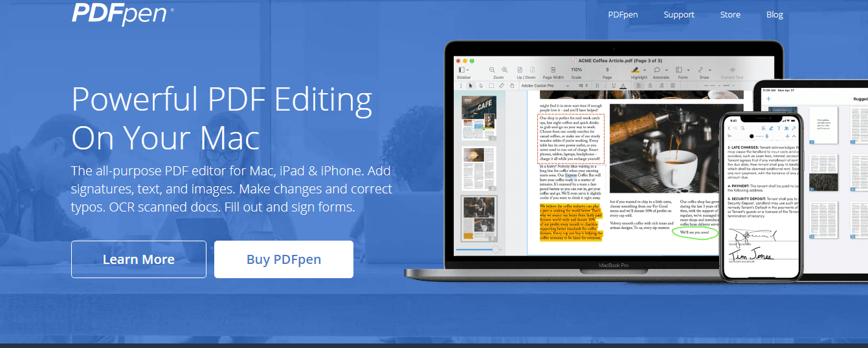
Task: Open the Blog navigation link
Action: (x=775, y=14)
